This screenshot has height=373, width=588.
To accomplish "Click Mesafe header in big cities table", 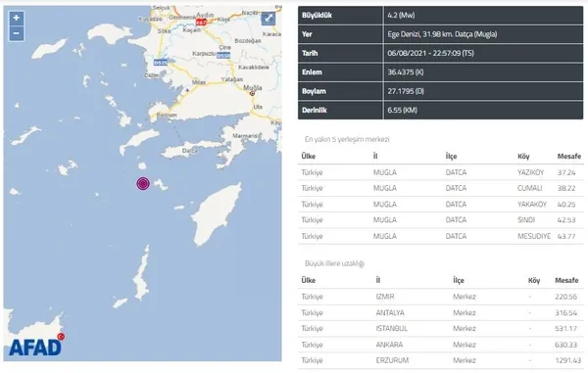I will pos(566,281).
